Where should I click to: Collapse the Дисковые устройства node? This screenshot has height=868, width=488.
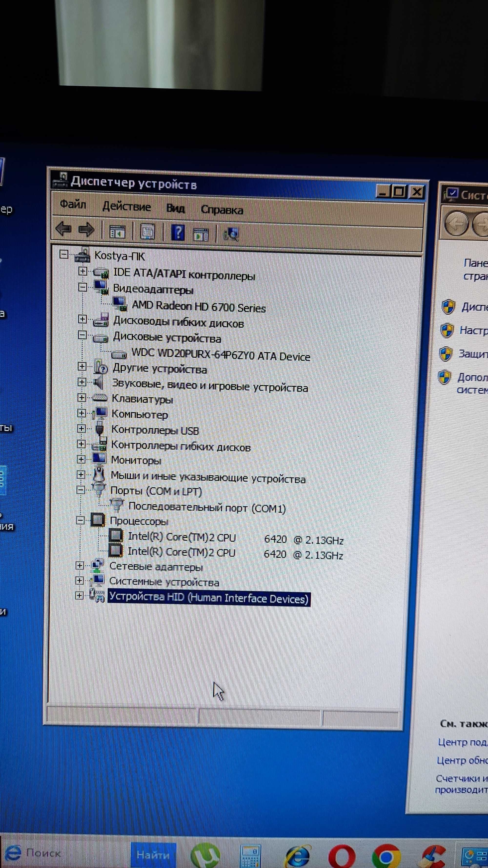point(82,335)
